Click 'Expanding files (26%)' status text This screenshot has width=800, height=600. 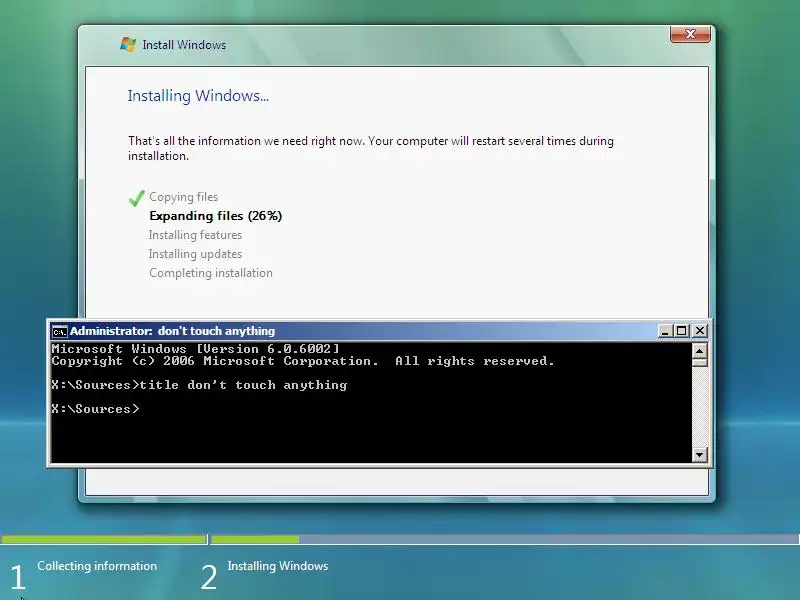click(x=215, y=216)
